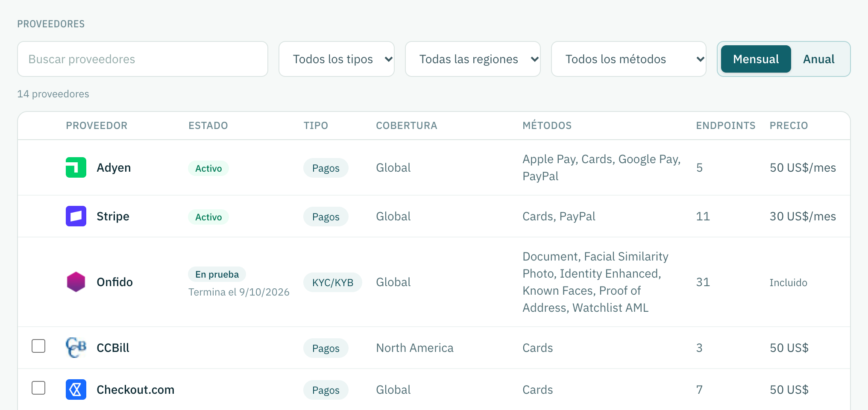Open the Todos los tipos dropdown

point(337,59)
